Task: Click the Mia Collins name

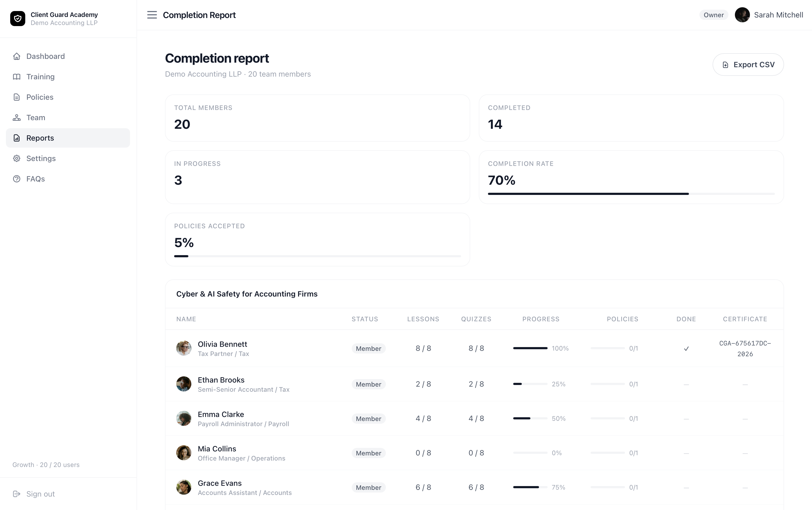Action: (217, 449)
